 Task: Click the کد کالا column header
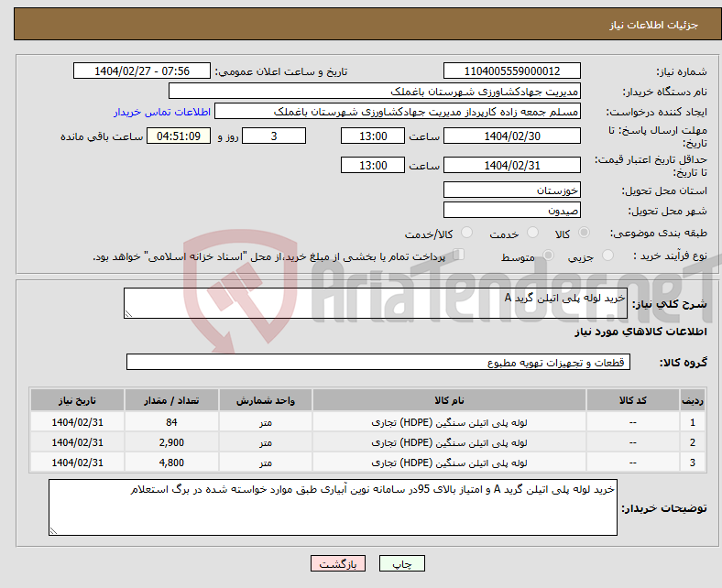coord(633,400)
